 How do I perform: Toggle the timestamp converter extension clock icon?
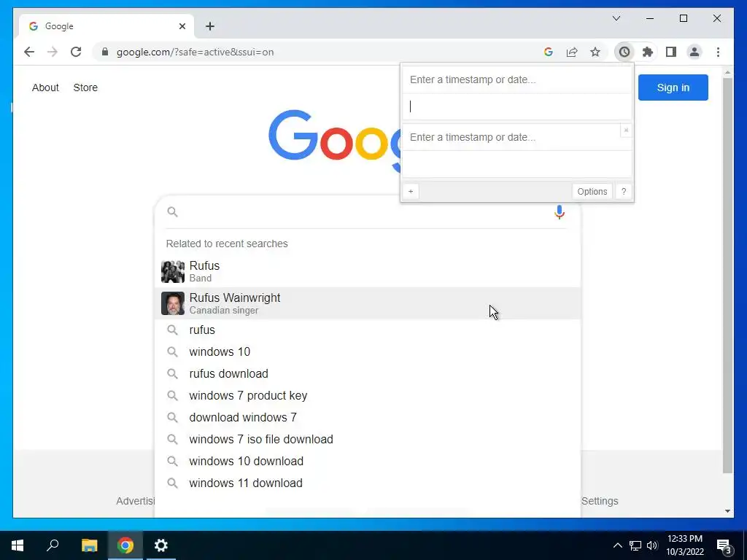[x=624, y=52]
